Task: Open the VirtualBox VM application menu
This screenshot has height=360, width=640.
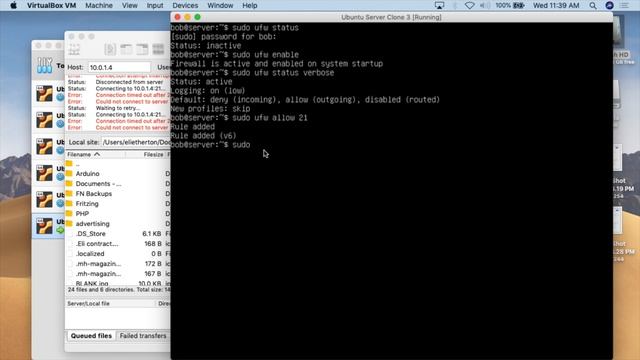Action: coord(51,6)
